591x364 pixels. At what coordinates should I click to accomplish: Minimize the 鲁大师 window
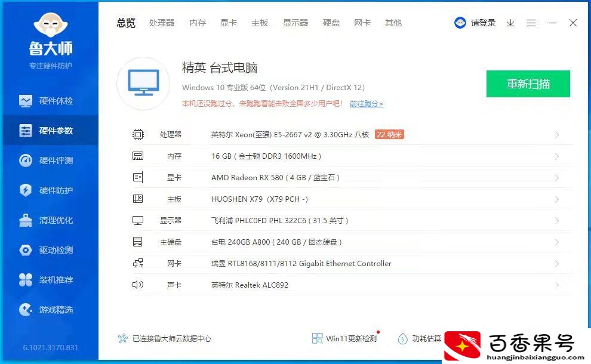pos(552,23)
